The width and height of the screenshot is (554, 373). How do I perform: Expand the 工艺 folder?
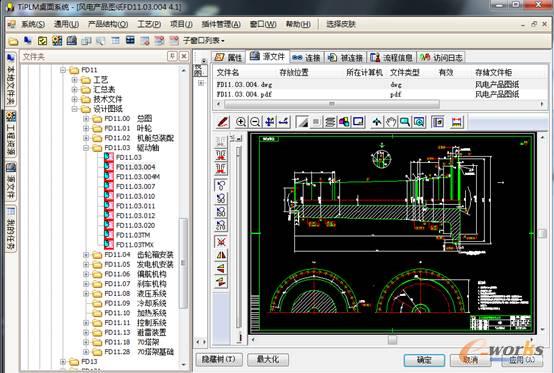[x=74, y=80]
